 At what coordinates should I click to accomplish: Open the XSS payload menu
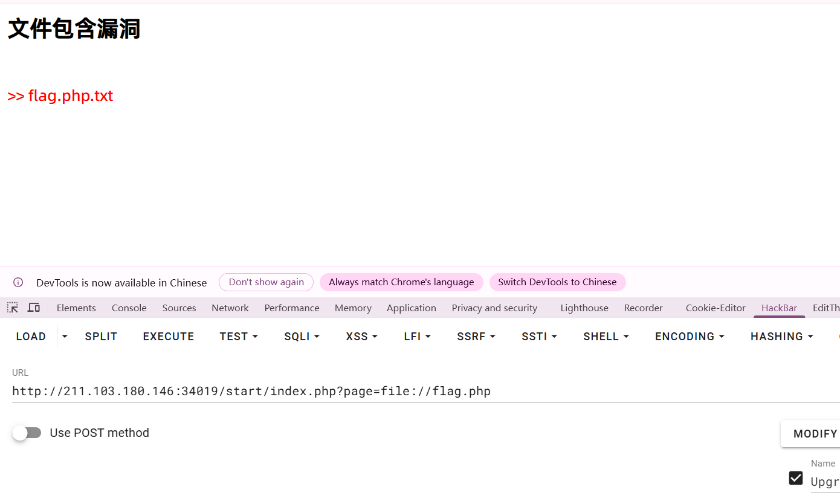click(x=361, y=337)
